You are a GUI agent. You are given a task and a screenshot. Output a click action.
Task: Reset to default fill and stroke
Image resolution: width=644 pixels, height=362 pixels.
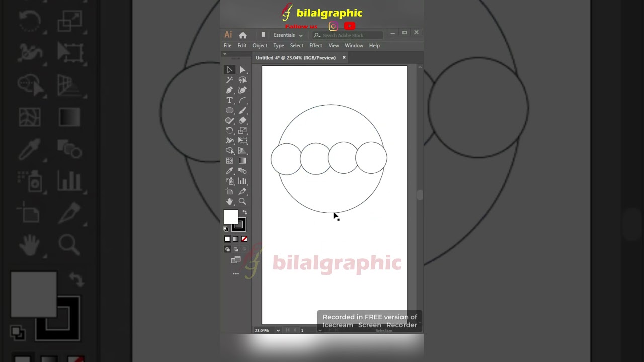point(226,229)
